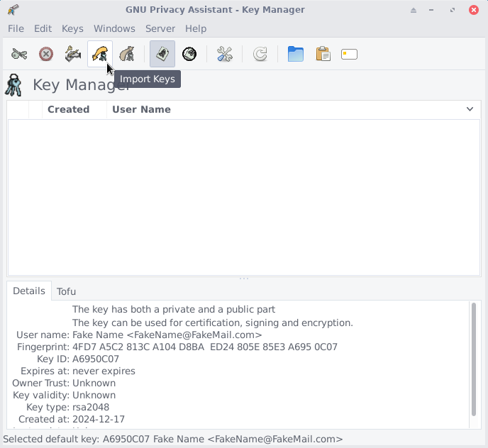Click the Edit key toolbar icon

tap(19, 54)
